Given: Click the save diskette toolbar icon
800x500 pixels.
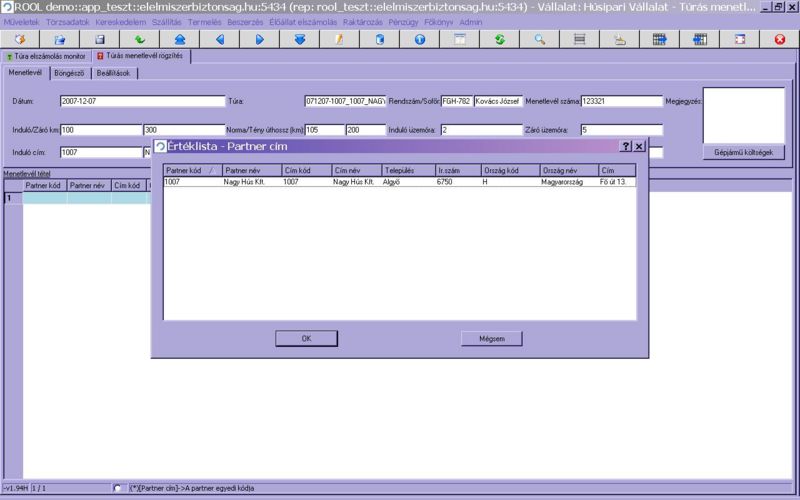Looking at the screenshot, I should click(x=100, y=40).
